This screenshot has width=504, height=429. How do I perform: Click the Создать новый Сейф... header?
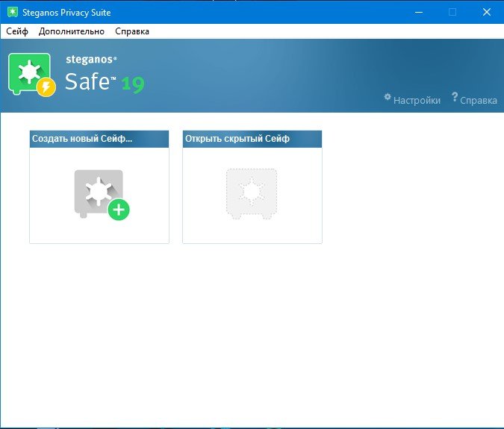coord(99,139)
